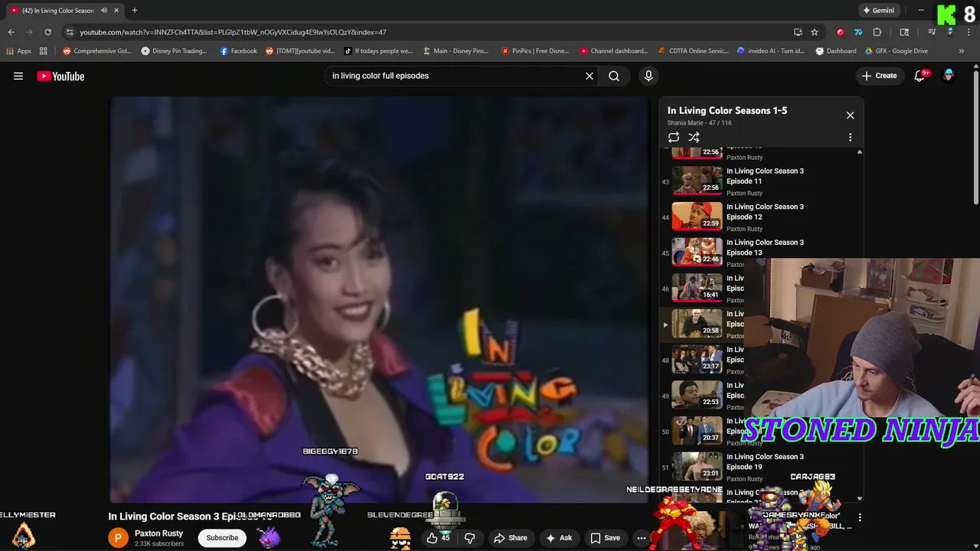Open the YouTube hamburger guide menu
Image resolution: width=980 pixels, height=551 pixels.
[x=18, y=76]
